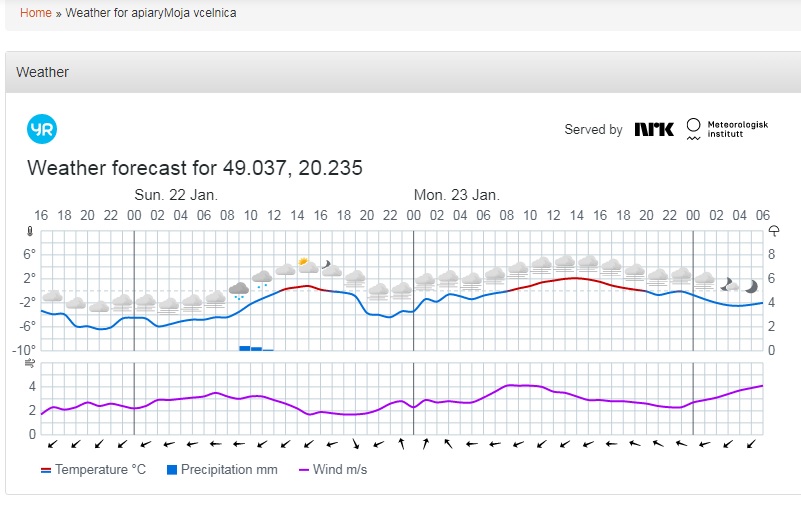Open the Meteorologisk institutt logo link
801x506 pixels.
727,129
